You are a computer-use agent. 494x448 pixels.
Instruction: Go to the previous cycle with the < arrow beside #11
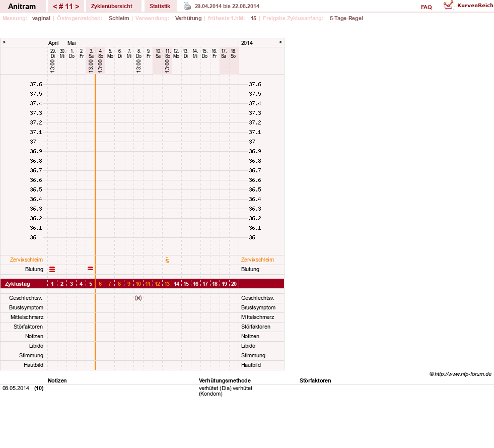tap(55, 7)
